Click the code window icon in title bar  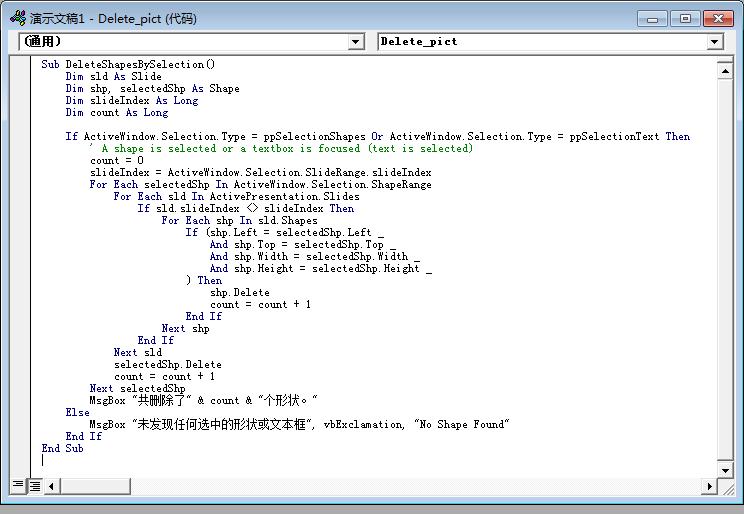16,18
